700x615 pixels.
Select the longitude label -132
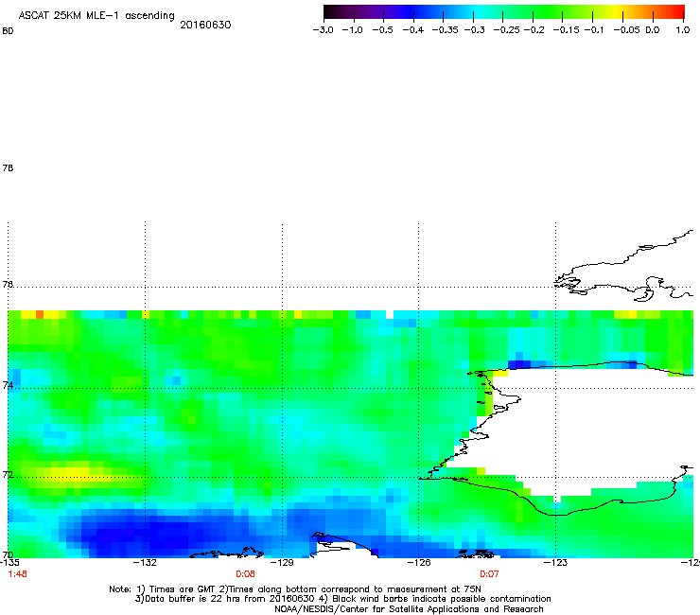point(145,563)
